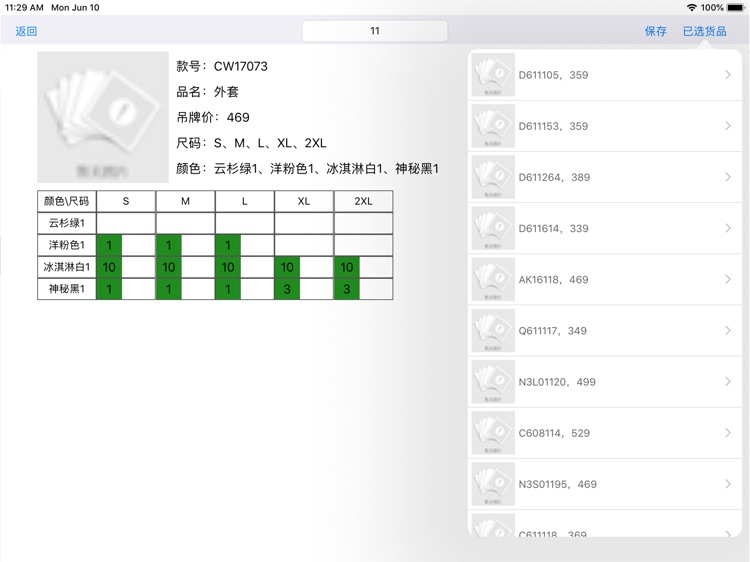This screenshot has width=750, height=562.
Task: Select the C608114, 529 item text
Action: pos(554,433)
